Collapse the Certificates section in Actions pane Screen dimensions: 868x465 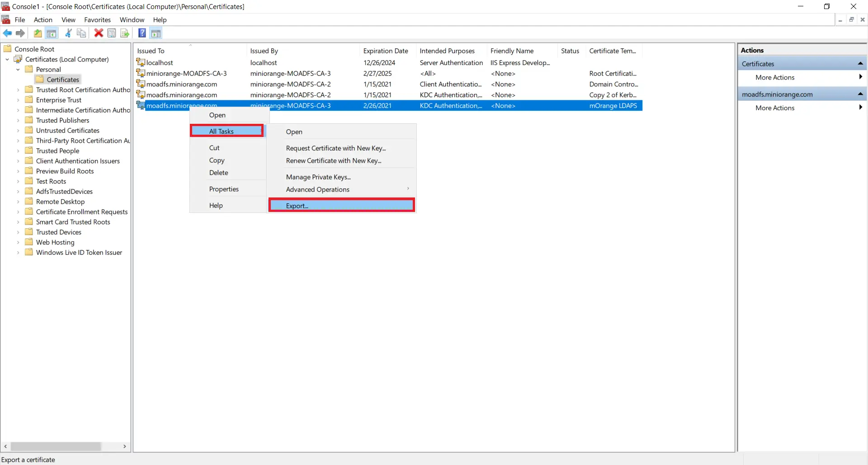[x=861, y=63]
